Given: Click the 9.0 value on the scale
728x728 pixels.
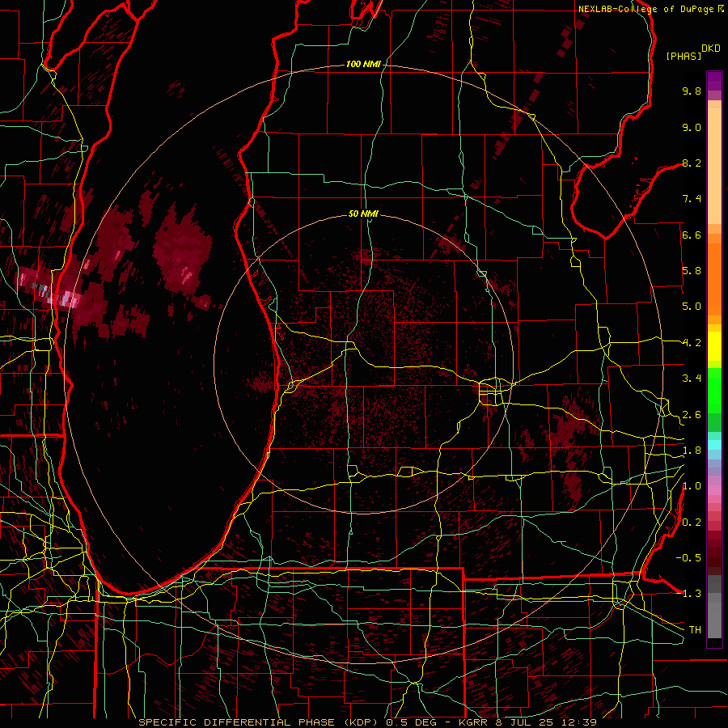Looking at the screenshot, I should 692,127.
